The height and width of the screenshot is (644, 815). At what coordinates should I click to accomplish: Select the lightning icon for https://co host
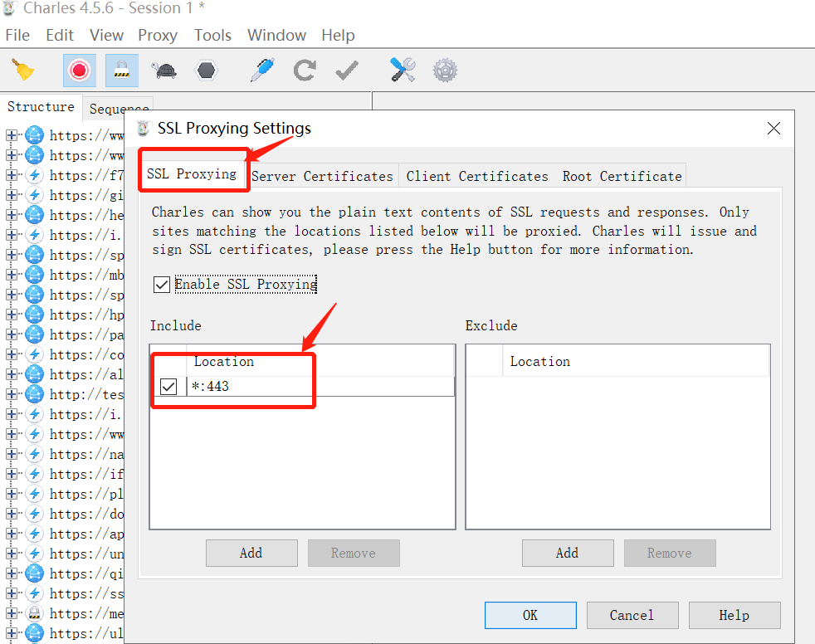[x=34, y=354]
